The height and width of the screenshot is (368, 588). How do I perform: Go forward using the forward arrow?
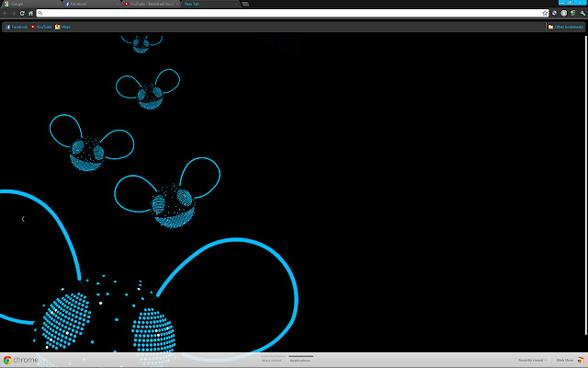point(14,13)
